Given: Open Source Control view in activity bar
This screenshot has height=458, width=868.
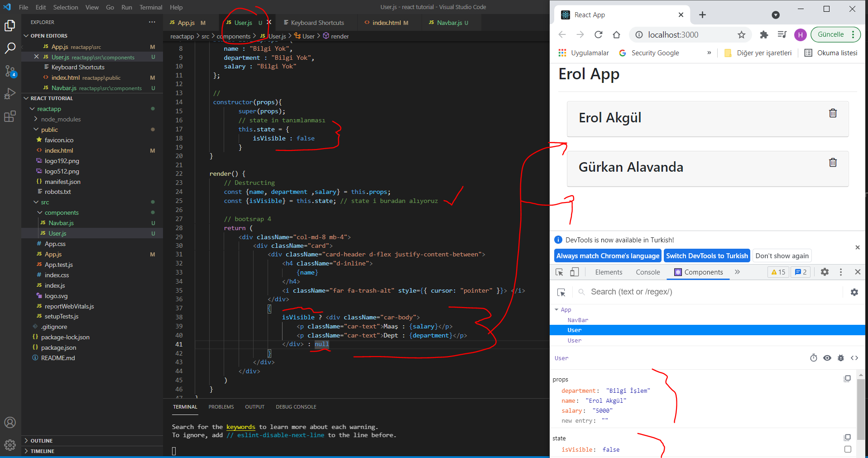Looking at the screenshot, I should point(10,71).
